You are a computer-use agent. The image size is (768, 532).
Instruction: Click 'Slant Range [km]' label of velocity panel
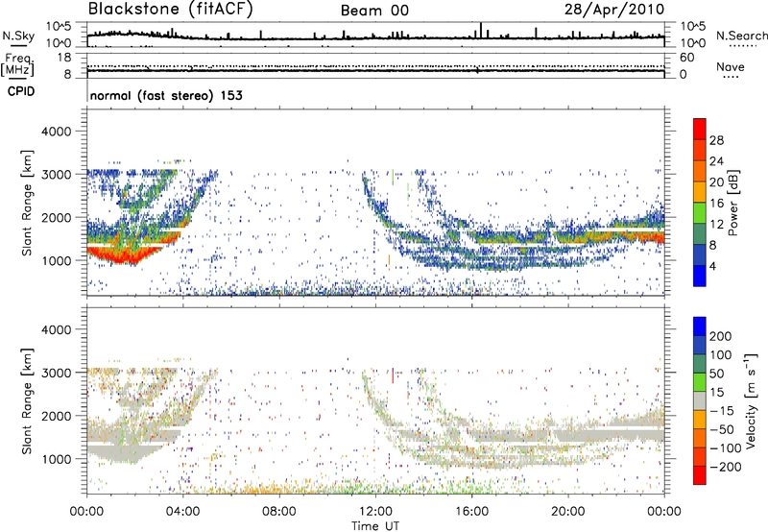coord(27,401)
